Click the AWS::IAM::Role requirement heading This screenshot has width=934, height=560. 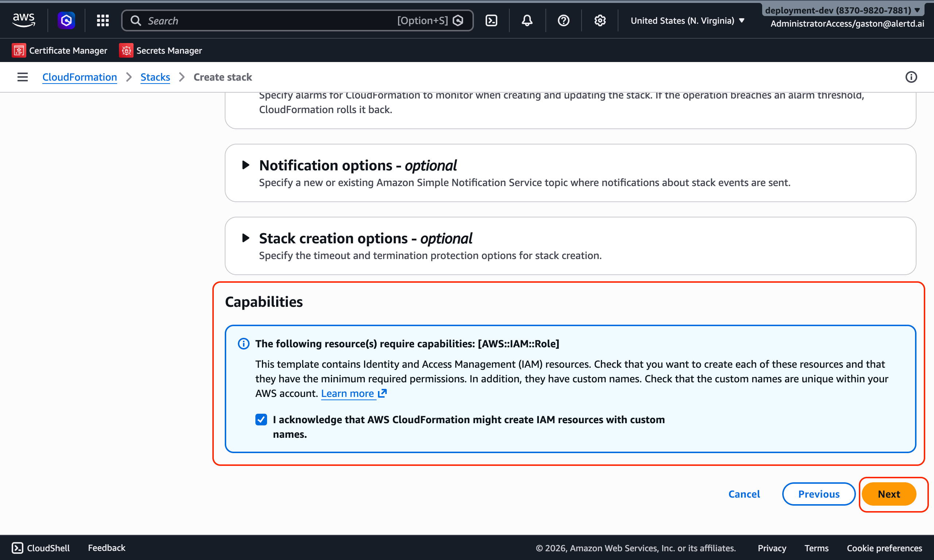[407, 343]
